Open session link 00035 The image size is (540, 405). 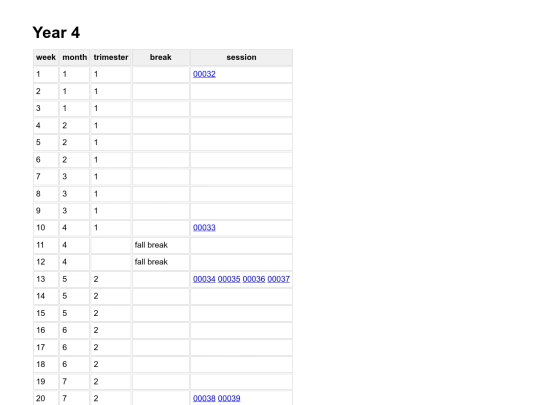pyautogui.click(x=229, y=279)
